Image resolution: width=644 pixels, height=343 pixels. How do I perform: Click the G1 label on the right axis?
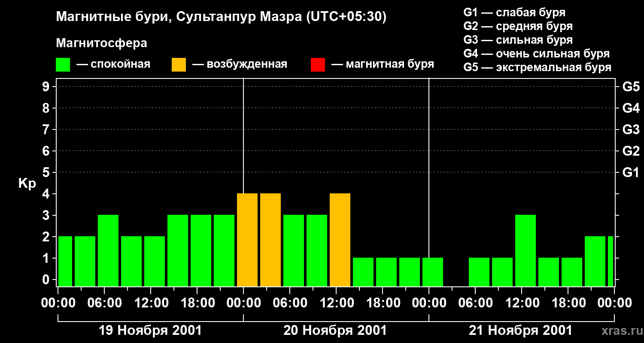pyautogui.click(x=631, y=173)
